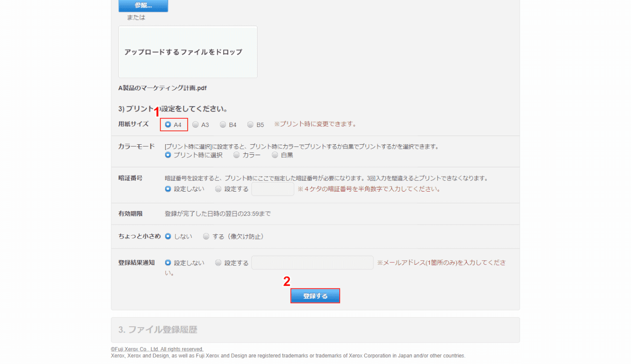Select カラー color mode

(x=237, y=155)
